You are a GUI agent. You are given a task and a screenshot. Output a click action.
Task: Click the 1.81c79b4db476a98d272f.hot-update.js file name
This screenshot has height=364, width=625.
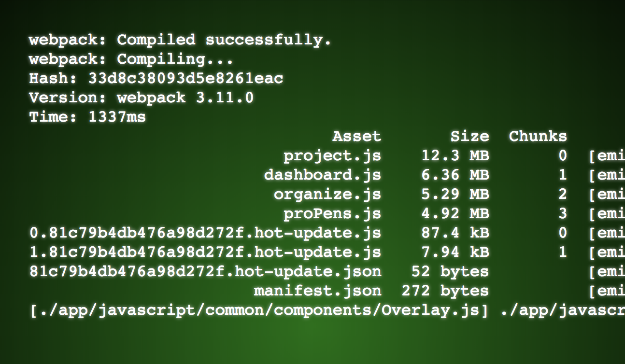tap(205, 252)
